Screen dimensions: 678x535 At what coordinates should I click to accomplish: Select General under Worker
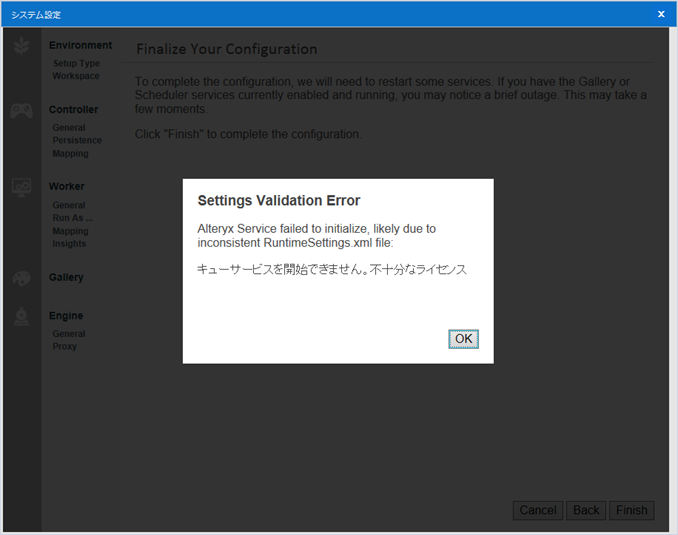pos(69,205)
